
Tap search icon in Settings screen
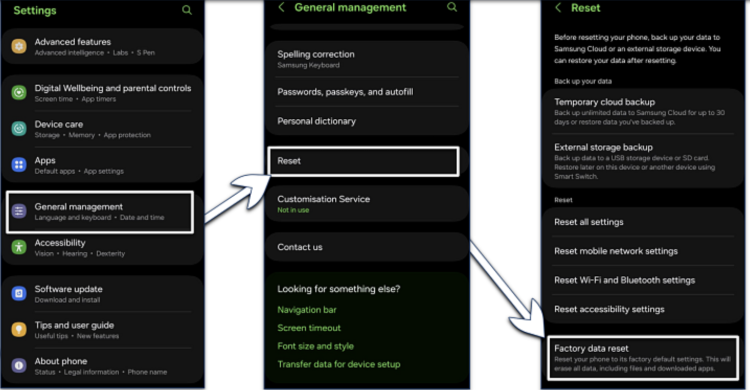(187, 10)
